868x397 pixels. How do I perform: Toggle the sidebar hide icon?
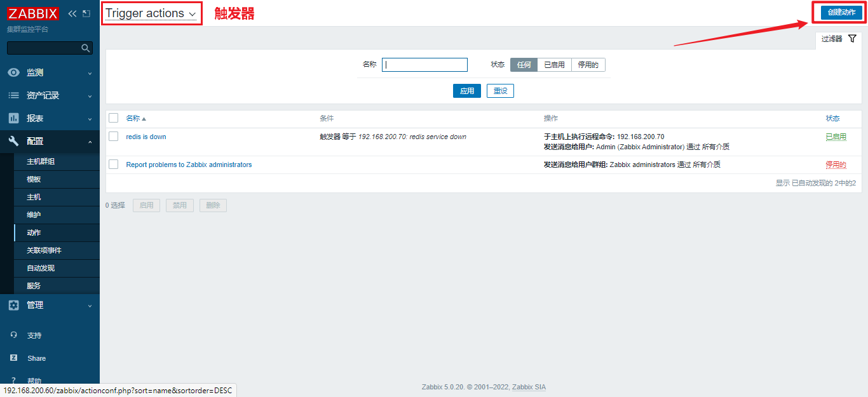(x=86, y=13)
